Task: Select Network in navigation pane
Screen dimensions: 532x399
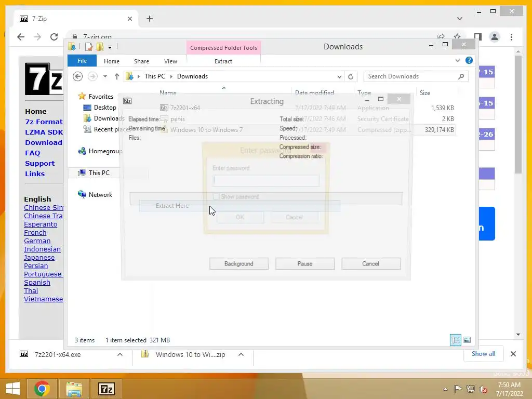Action: [x=100, y=194]
